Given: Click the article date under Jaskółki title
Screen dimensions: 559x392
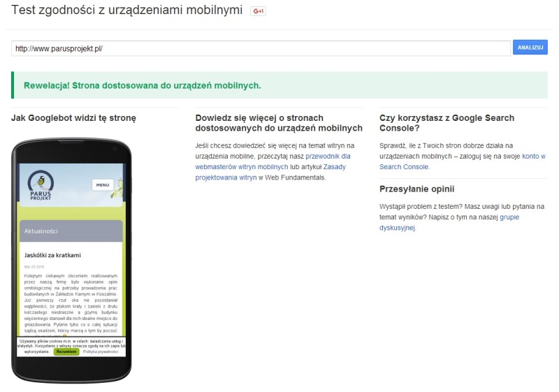Looking at the screenshot, I should click(34, 266).
